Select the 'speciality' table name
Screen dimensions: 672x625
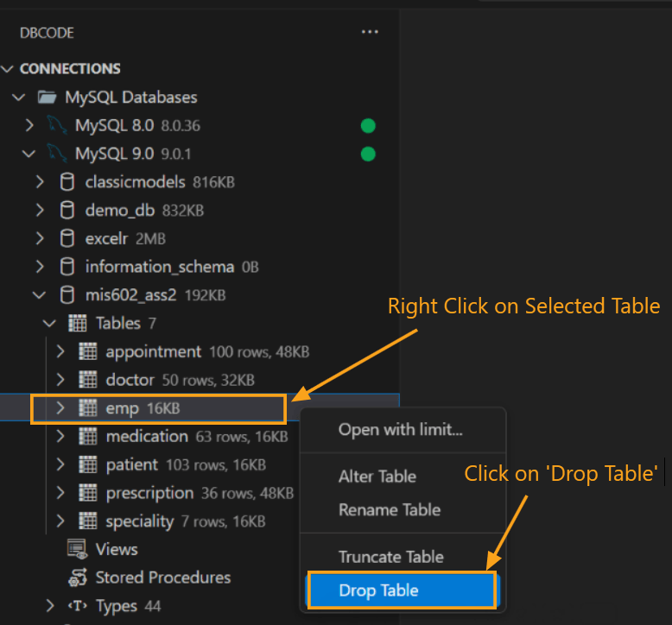[140, 521]
